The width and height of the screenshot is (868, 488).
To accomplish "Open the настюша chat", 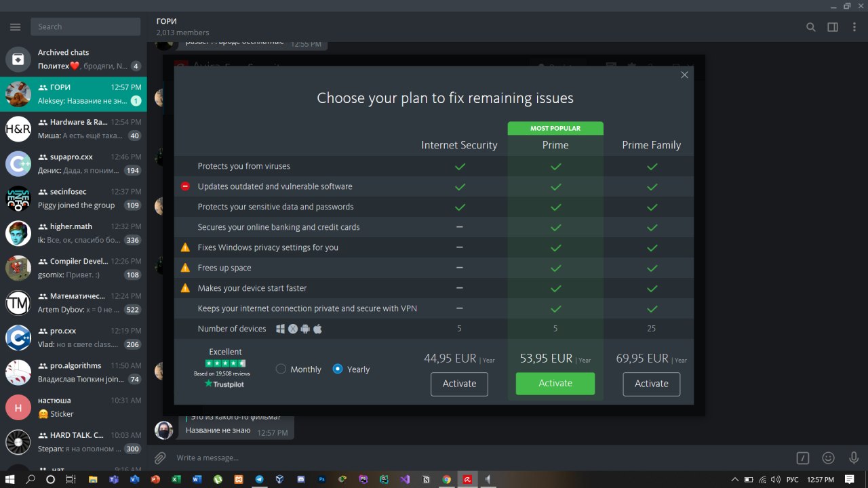I will coord(73,407).
